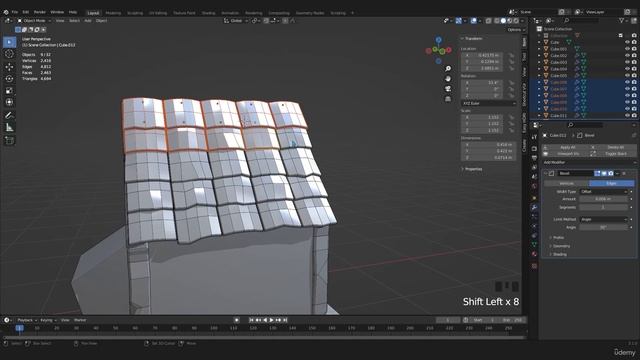Click the Blender logo menu icon
This screenshot has height=360, width=640.
[6, 12]
